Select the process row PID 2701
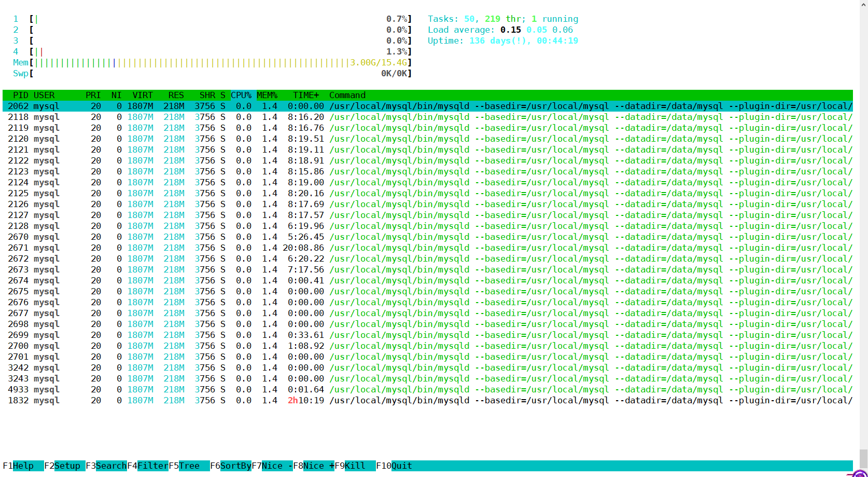This screenshot has height=477, width=868. [x=428, y=357]
